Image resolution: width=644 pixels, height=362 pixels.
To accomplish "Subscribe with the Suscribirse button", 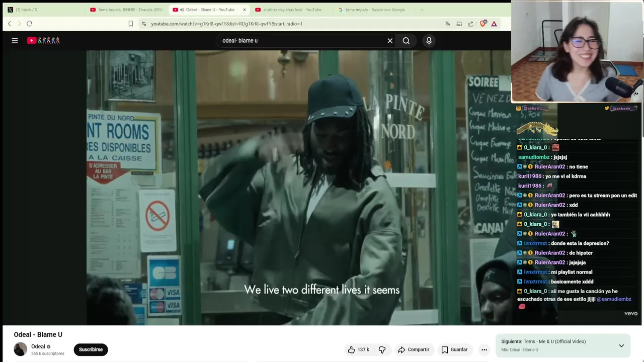I will (x=91, y=349).
